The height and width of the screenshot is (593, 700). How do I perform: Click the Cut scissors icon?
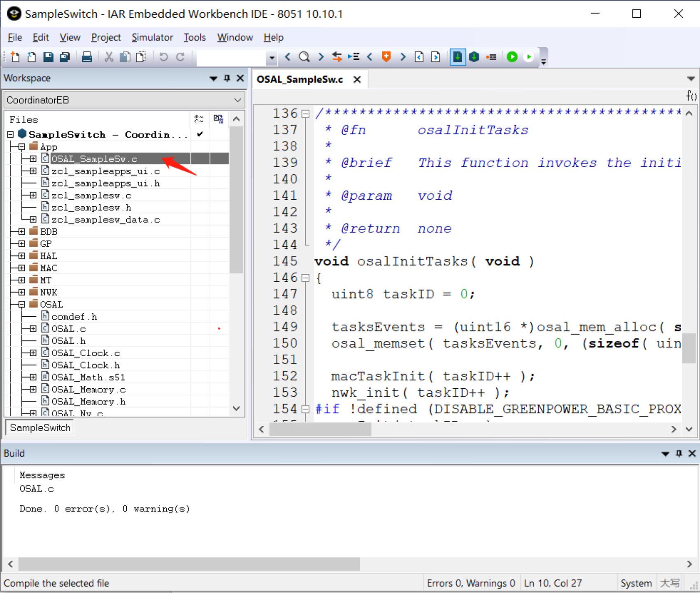(109, 57)
